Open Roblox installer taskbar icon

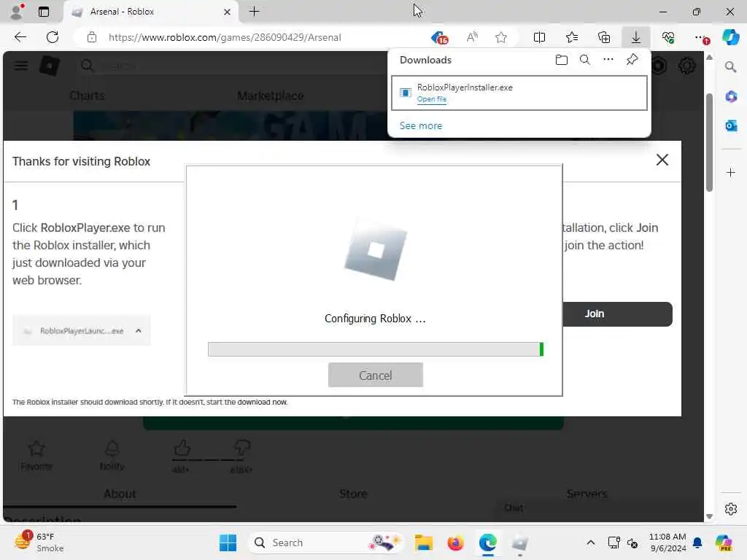(519, 542)
